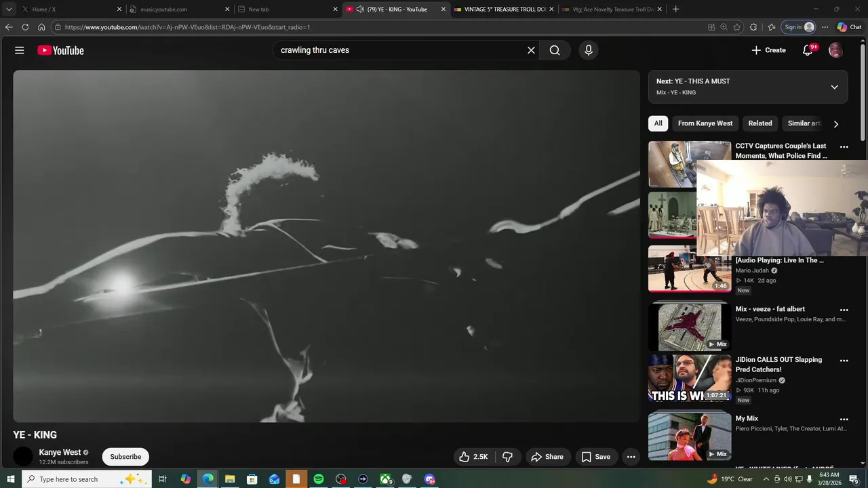
Task: Open the JiDion CALLS OUT thumbnail
Action: click(690, 378)
